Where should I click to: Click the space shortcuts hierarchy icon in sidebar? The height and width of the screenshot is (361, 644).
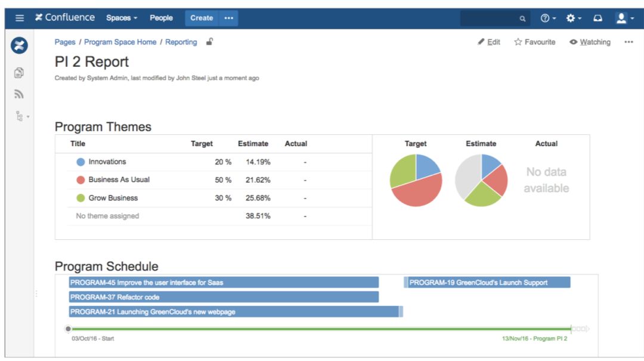(x=18, y=116)
